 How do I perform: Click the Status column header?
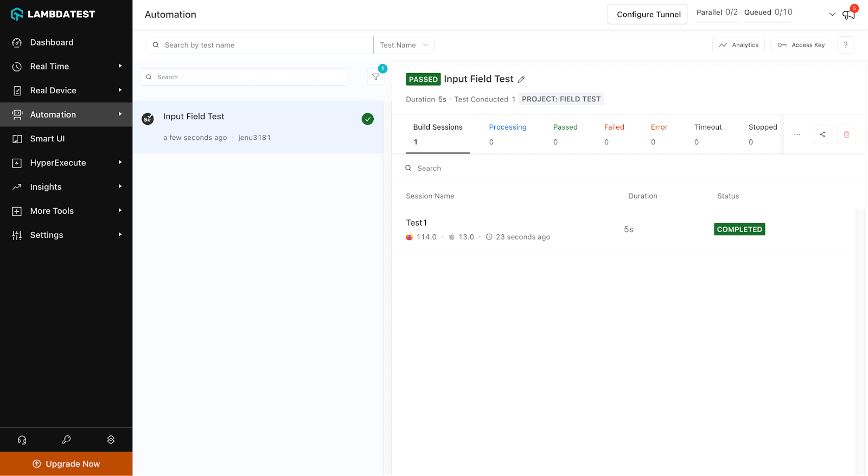pos(728,196)
